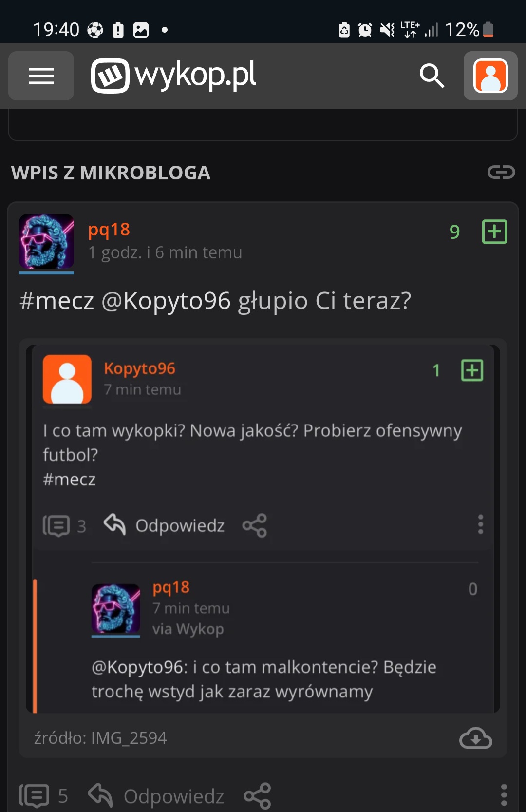The height and width of the screenshot is (812, 526).
Task: Open the #mecz tag in the entry
Action: pyautogui.click(x=56, y=301)
